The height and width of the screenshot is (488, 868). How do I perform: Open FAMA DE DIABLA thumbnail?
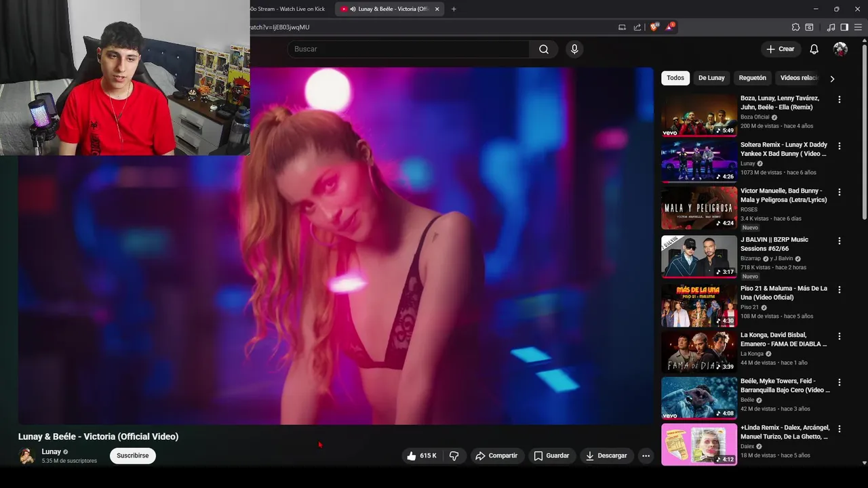click(x=699, y=352)
